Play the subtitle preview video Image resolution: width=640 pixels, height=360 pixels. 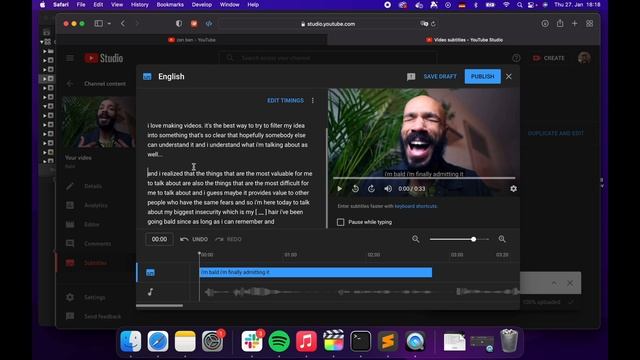[339, 189]
